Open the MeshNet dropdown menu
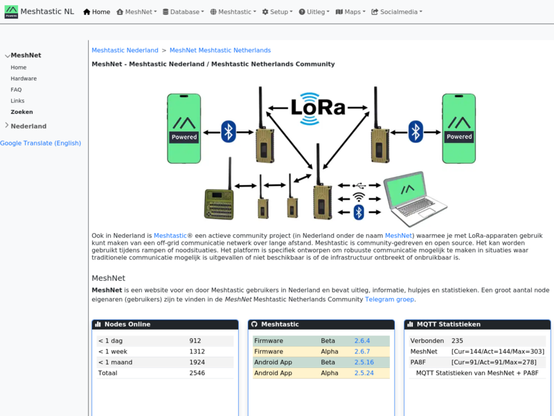The image size is (554, 416). [x=137, y=12]
